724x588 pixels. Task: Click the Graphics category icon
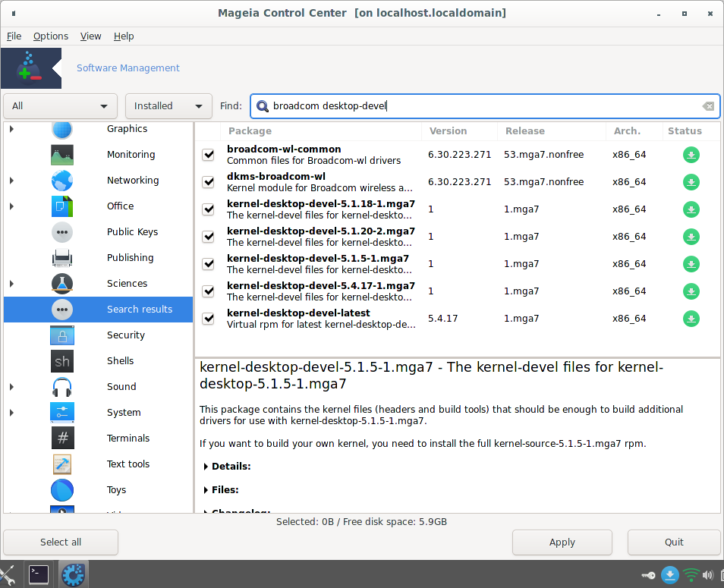coord(62,130)
